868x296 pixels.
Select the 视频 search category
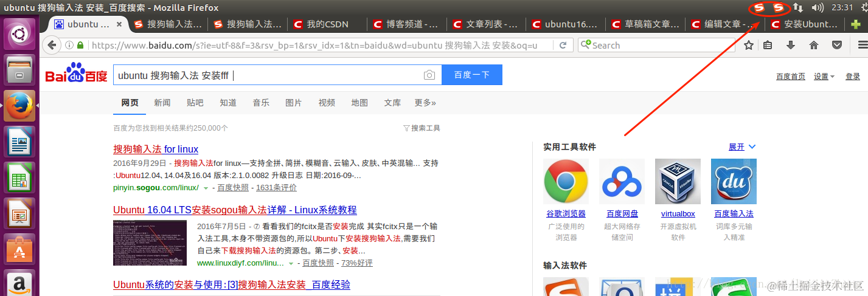[x=327, y=103]
